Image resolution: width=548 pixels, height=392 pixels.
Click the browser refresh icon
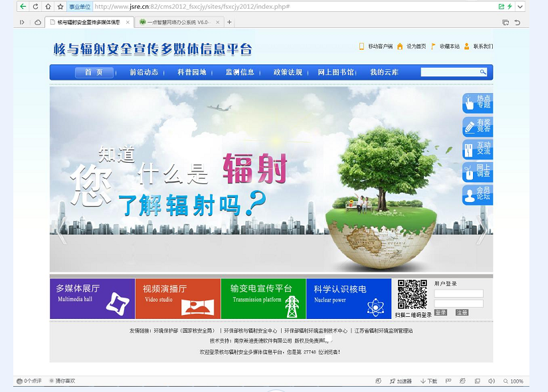coord(35,7)
